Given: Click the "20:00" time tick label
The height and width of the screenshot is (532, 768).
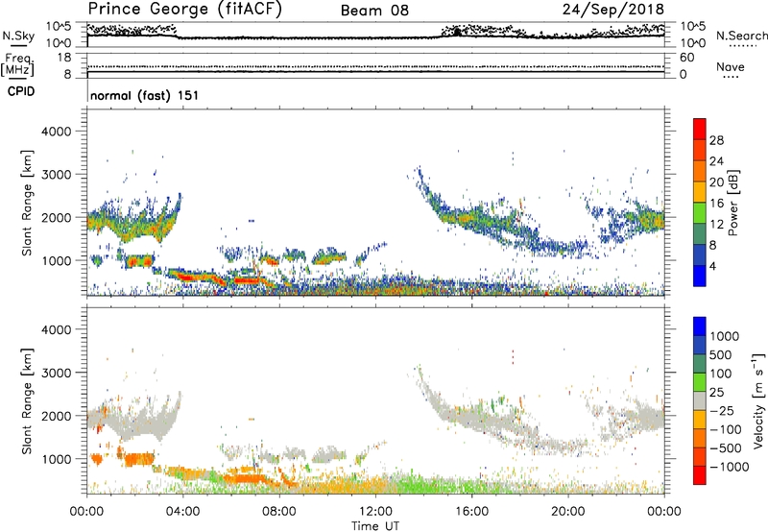Looking at the screenshot, I should [567, 512].
